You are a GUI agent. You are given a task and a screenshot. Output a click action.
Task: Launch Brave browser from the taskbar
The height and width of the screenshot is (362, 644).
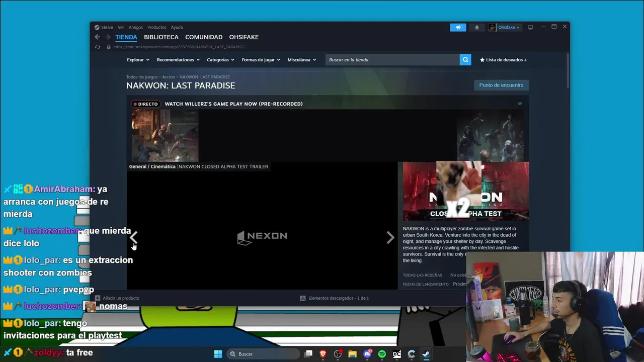323,354
